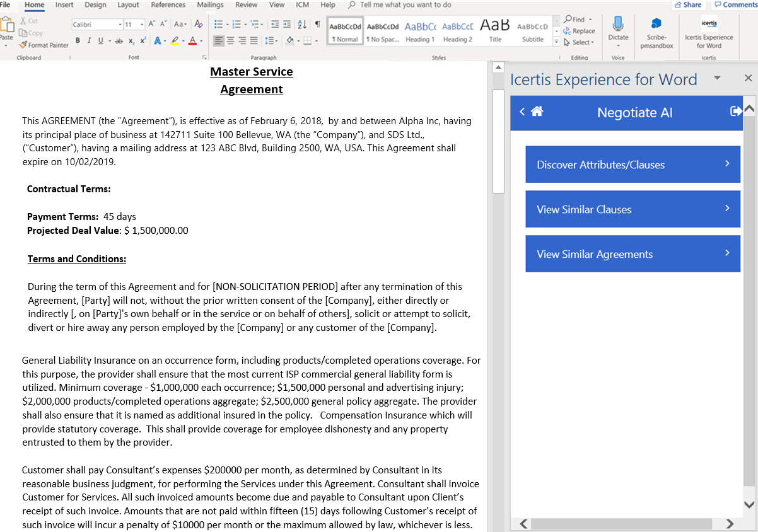Click the Sort icon in Paragraph group
This screenshot has height=532, width=758.
pyautogui.click(x=301, y=25)
